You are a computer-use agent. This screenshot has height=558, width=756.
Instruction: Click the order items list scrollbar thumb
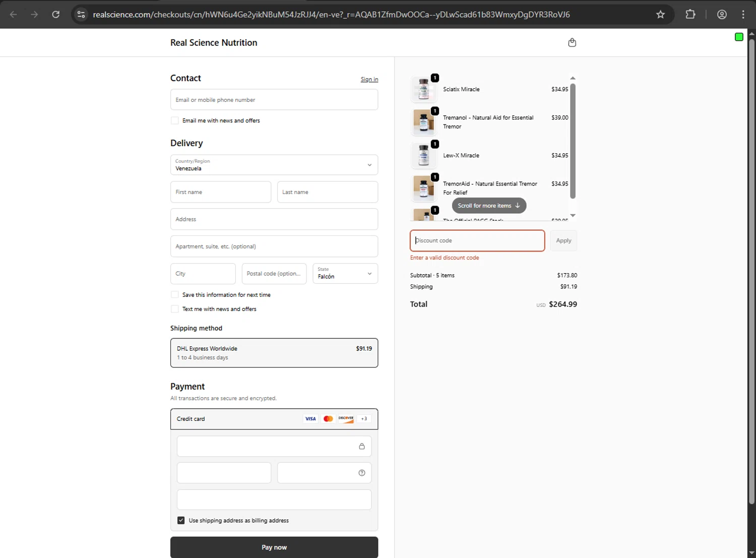coord(573,141)
